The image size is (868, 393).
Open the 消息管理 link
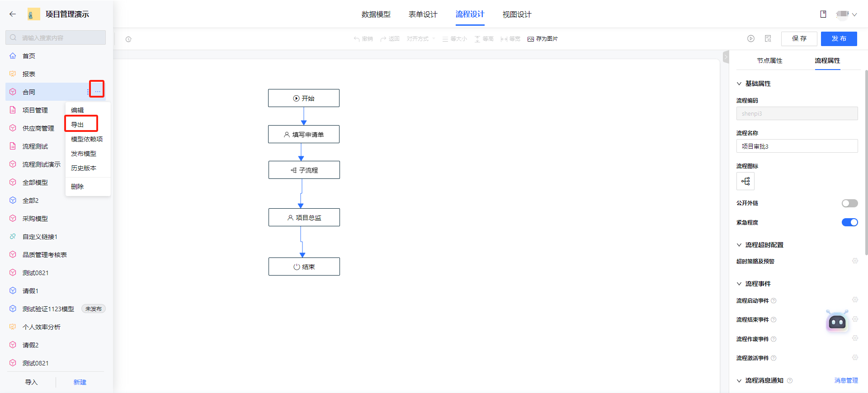(846, 380)
